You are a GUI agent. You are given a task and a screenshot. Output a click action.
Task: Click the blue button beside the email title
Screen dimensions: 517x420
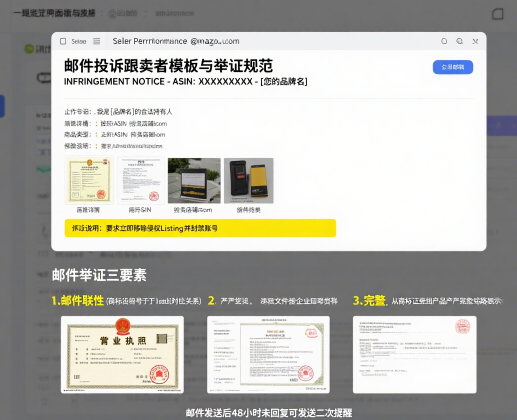(453, 67)
